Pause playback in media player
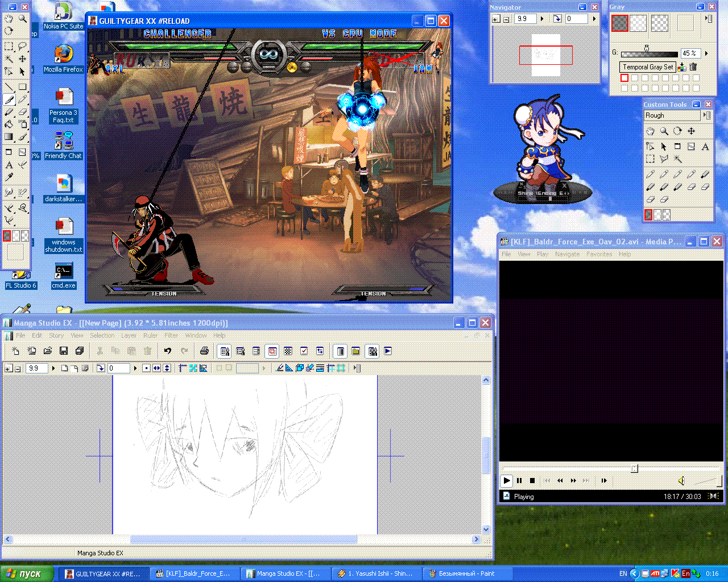 [519, 480]
